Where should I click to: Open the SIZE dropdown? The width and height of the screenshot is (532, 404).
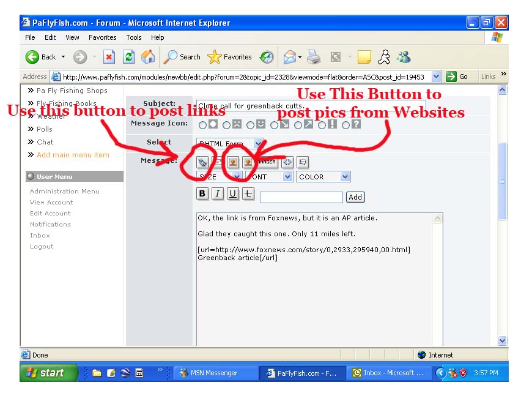point(219,176)
